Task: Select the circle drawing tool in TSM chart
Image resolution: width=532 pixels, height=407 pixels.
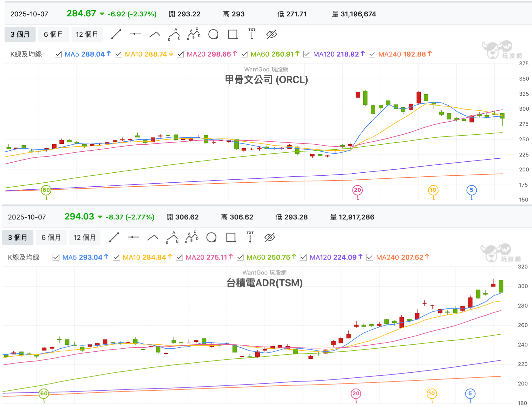Action: tap(211, 237)
